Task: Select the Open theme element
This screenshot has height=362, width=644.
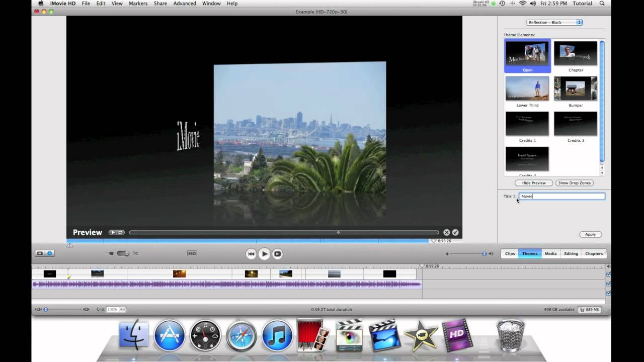Action: pos(527,56)
